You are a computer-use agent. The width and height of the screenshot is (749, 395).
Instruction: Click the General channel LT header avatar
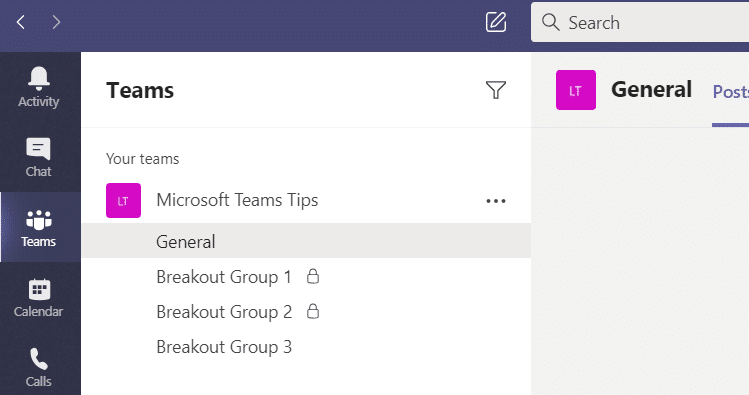tap(576, 90)
